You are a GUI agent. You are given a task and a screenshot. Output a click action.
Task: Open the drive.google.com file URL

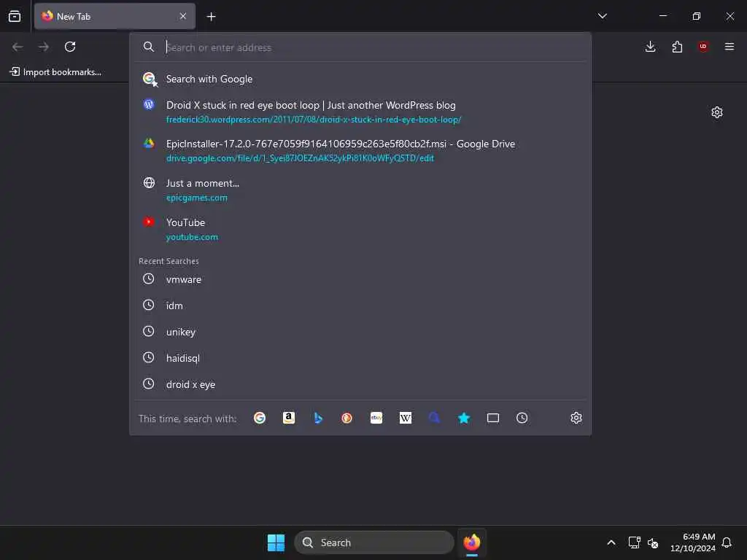tap(300, 158)
